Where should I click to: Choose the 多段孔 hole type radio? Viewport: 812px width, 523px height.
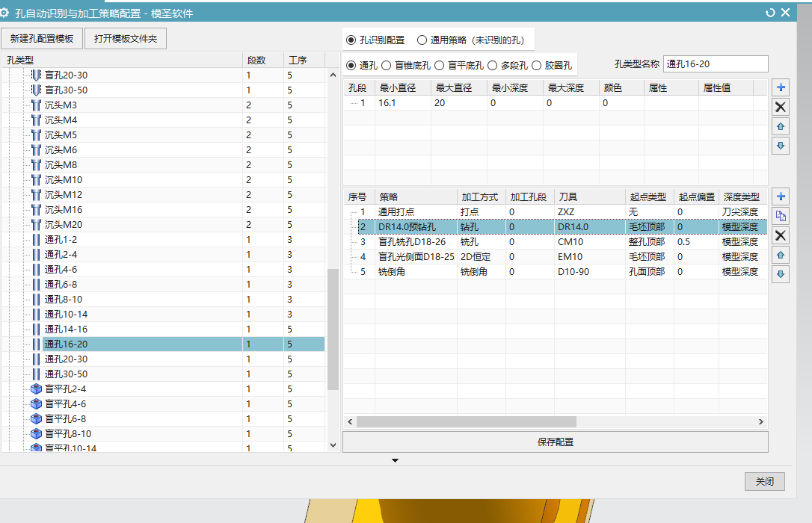pyautogui.click(x=492, y=65)
